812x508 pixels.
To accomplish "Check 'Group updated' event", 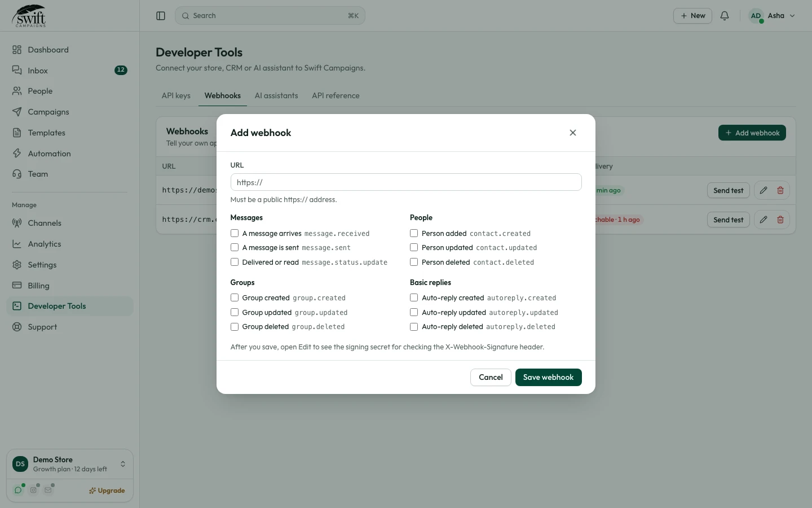I will tap(235, 312).
